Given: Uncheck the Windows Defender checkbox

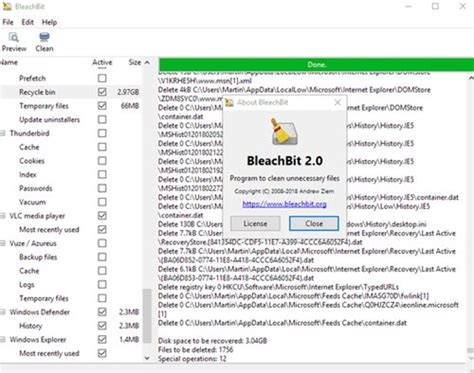Looking at the screenshot, I should tap(102, 312).
